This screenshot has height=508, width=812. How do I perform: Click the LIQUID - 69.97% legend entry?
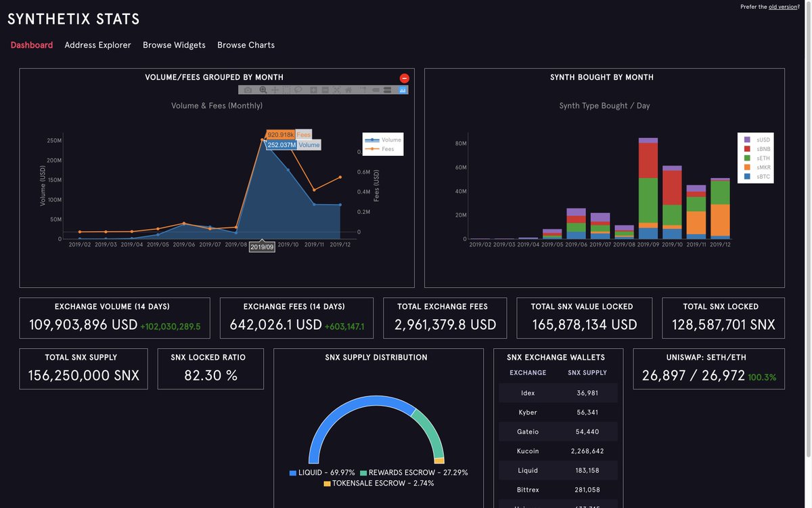tap(322, 473)
